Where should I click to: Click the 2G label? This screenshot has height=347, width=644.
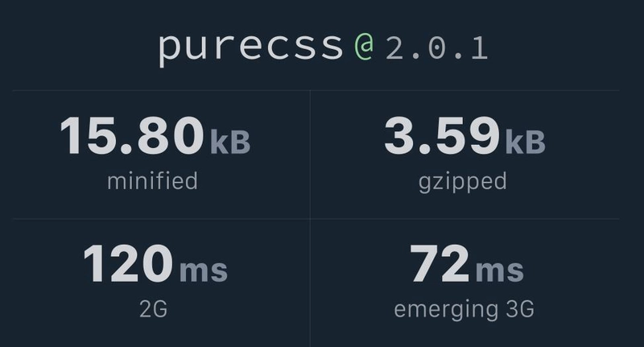[x=153, y=309]
